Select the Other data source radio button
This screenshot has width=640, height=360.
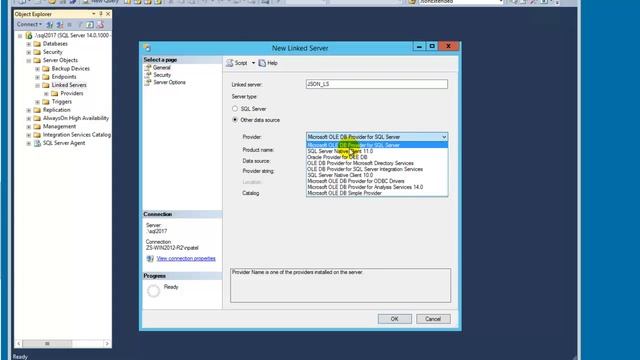(x=235, y=120)
